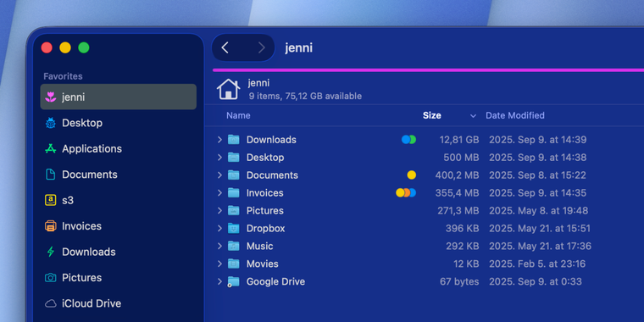644x322 pixels.
Task: Click the yellow tag on Documents row
Action: pyautogui.click(x=412, y=175)
